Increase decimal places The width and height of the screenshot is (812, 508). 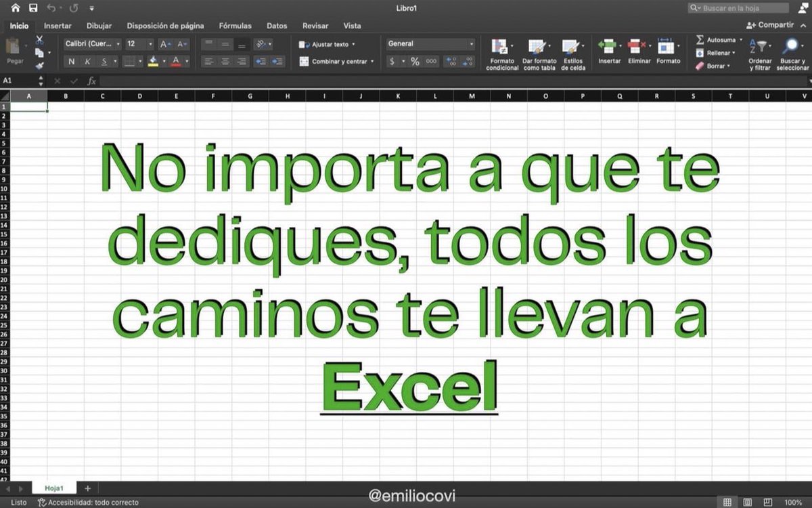point(451,62)
